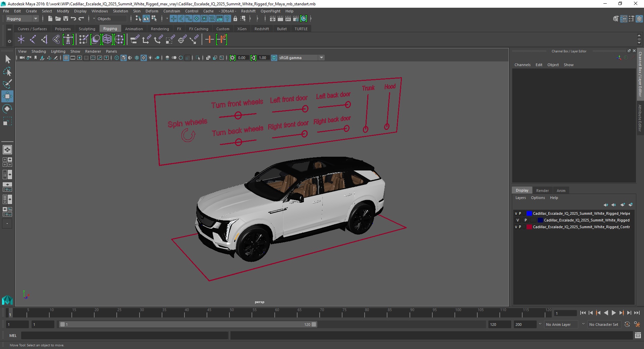
Task: Select the Lasso Select tool
Action: tap(7, 71)
